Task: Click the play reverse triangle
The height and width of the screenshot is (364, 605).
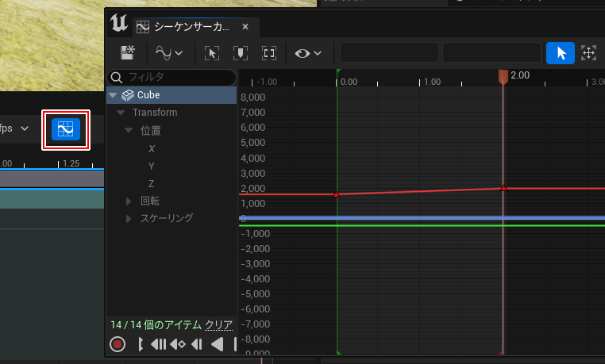Action: tap(217, 344)
